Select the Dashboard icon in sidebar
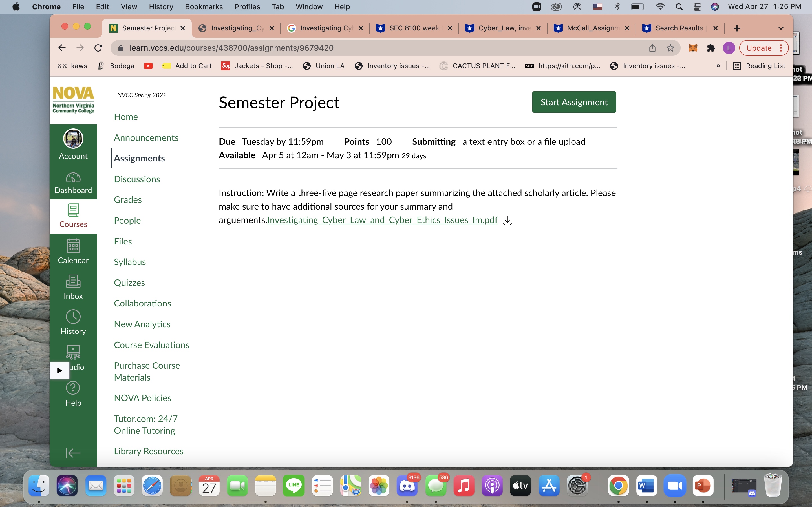This screenshot has width=812, height=507. tap(73, 178)
